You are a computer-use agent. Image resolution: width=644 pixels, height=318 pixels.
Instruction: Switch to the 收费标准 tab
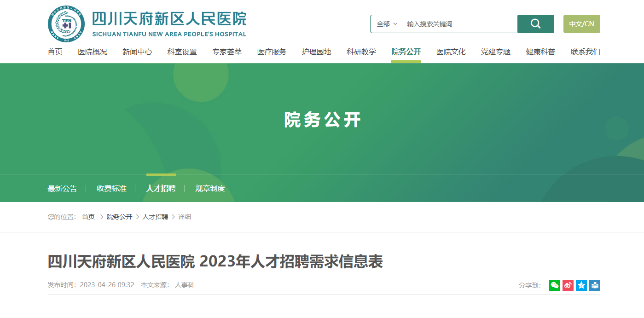click(x=112, y=189)
